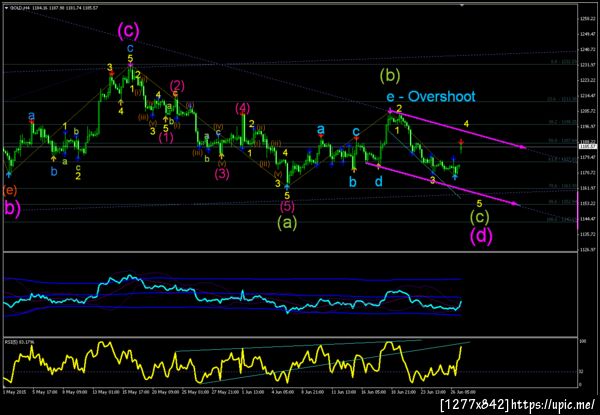Select the pink (1) wave label
Screen dimensions: 600x415
click(166, 138)
